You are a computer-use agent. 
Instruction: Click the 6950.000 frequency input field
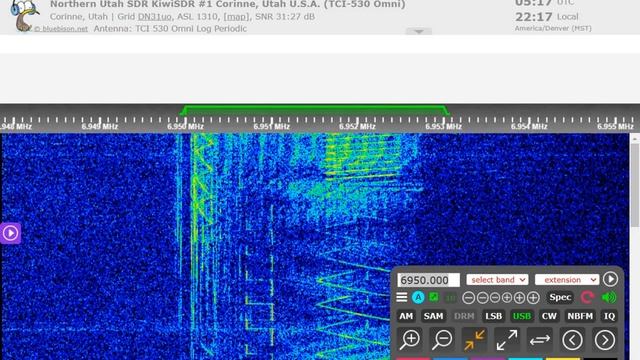pos(428,280)
